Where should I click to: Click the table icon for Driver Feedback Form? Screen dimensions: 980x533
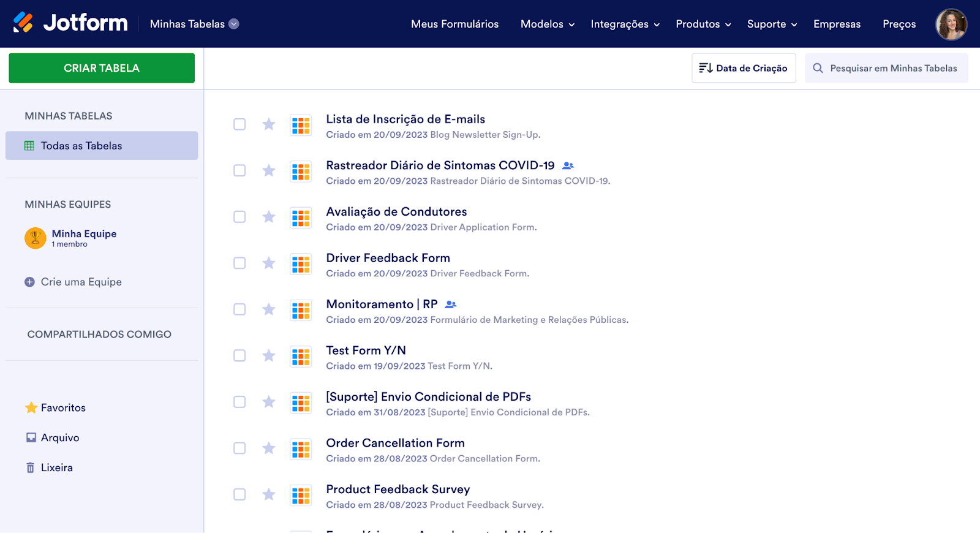[x=301, y=264]
